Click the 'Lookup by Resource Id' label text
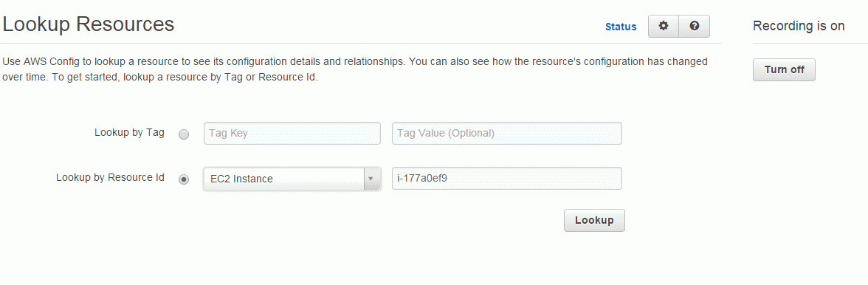 (x=110, y=178)
